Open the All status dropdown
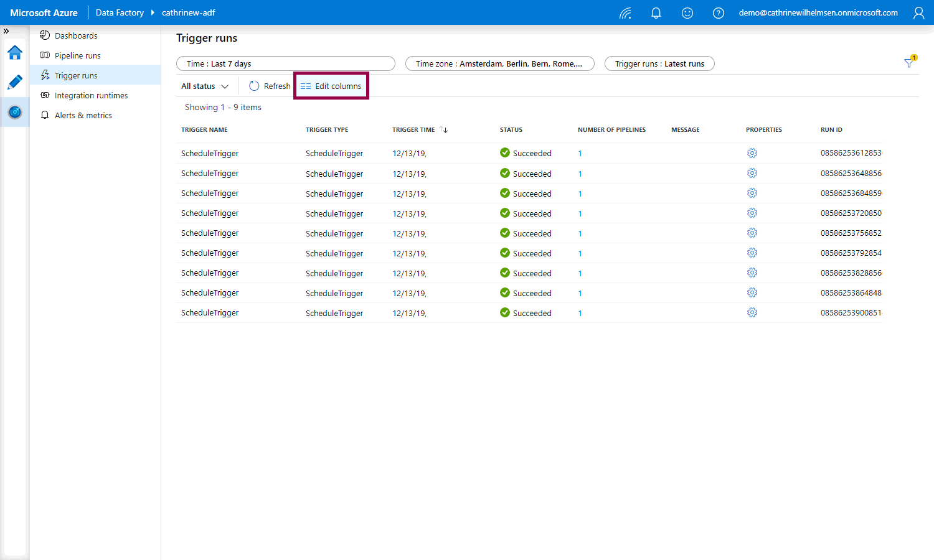This screenshot has height=560, width=934. click(x=205, y=86)
